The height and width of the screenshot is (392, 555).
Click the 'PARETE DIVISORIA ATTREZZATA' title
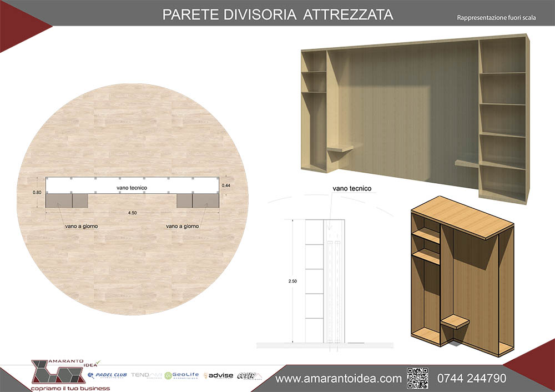point(277,14)
